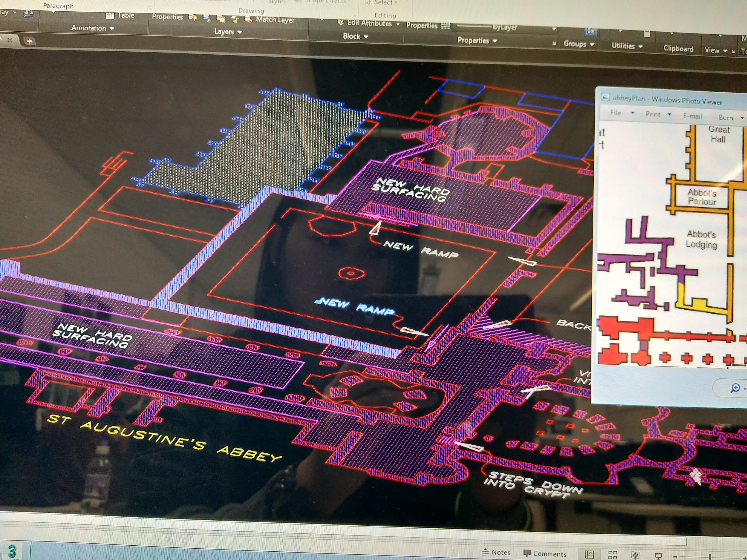This screenshot has height=560, width=747.
Task: Click the Drawing group dialog launcher
Action: [353, 15]
